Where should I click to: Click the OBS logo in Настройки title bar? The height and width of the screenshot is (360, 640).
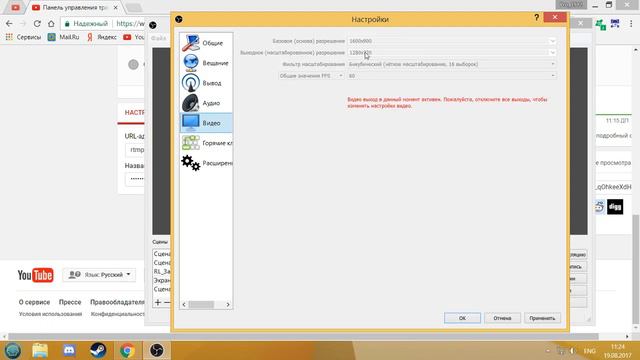pos(179,19)
